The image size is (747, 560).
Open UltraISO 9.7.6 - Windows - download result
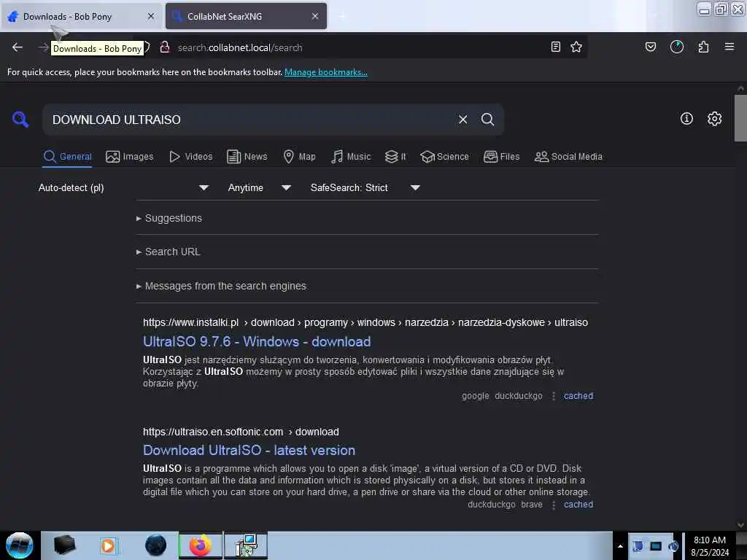pyautogui.click(x=257, y=341)
